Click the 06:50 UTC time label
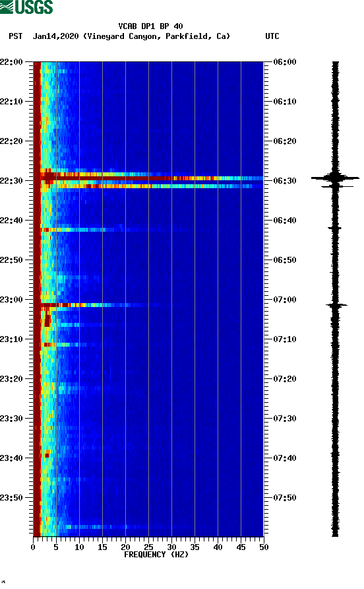 (285, 260)
